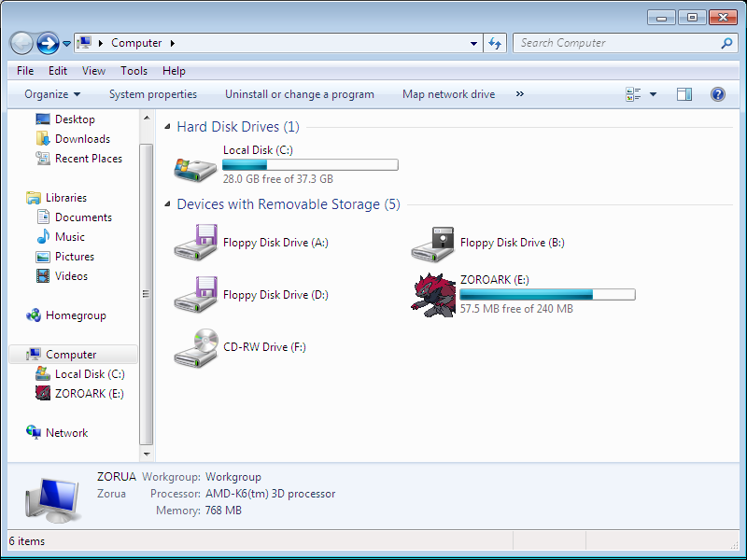Open the Organize dropdown menu
This screenshot has width=747, height=560.
point(52,94)
